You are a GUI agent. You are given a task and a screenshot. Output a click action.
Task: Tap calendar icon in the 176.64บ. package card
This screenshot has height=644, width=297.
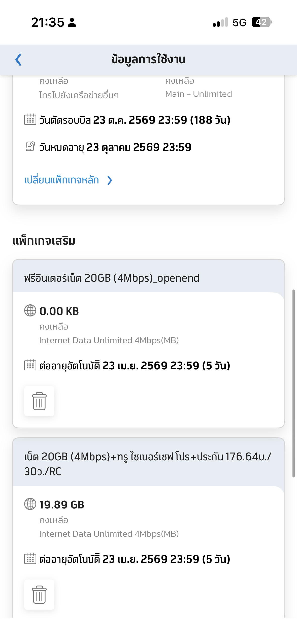coord(30,558)
